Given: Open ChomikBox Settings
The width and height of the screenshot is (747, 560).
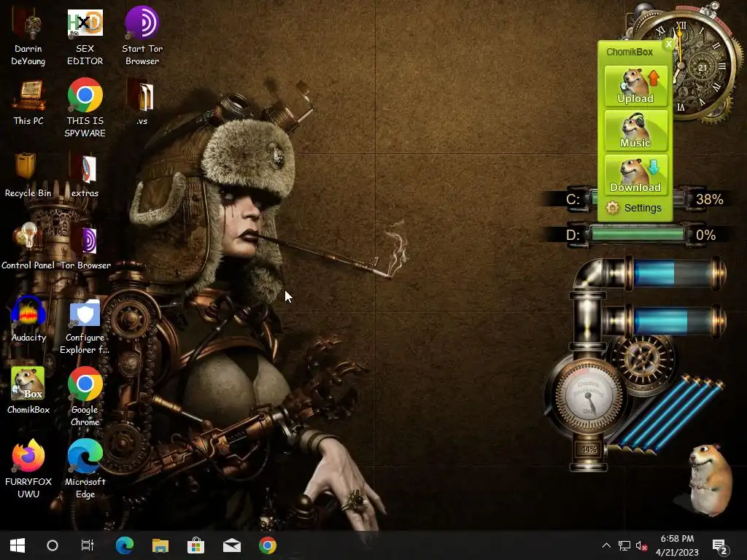Looking at the screenshot, I should (634, 208).
